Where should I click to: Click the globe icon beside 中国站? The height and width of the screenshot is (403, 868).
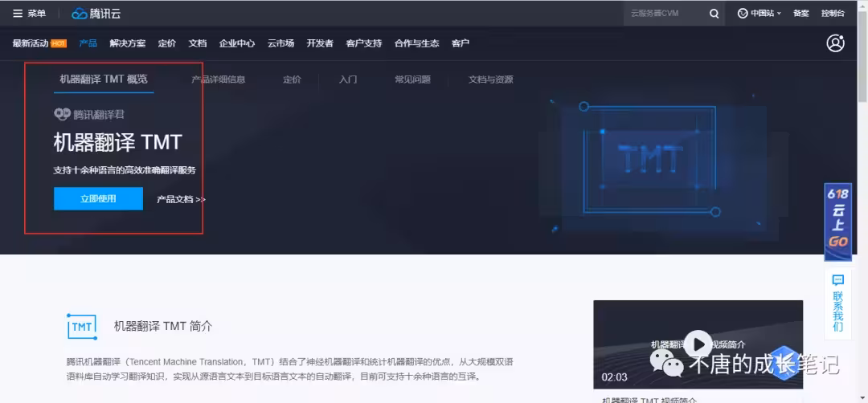[x=743, y=14]
